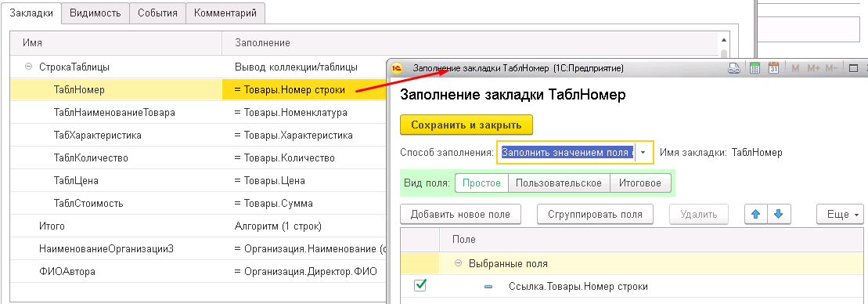This screenshot has height=304, width=868.
Task: Click the M+ memory add button
Action: [812, 68]
